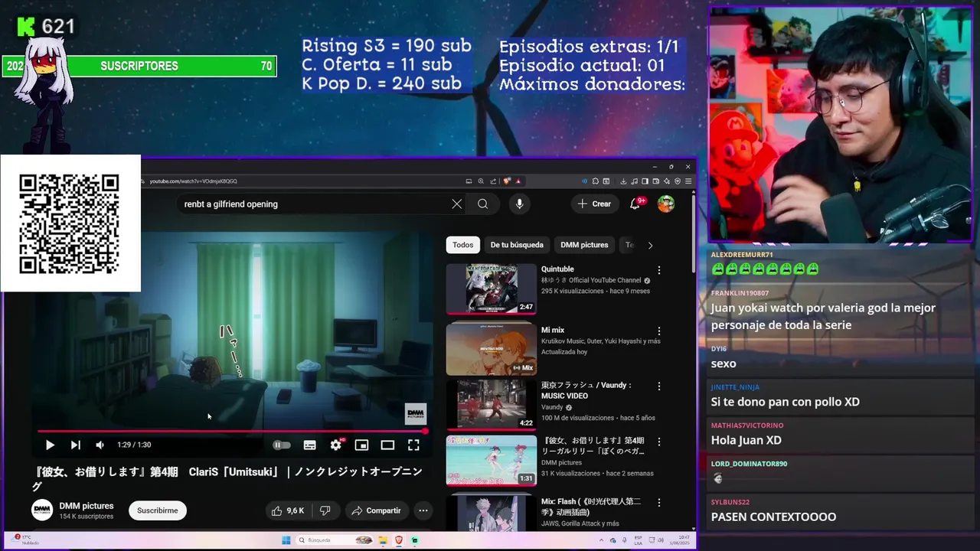Open options for Mix: Flash item
Image resolution: width=980 pixels, height=551 pixels.
658,503
